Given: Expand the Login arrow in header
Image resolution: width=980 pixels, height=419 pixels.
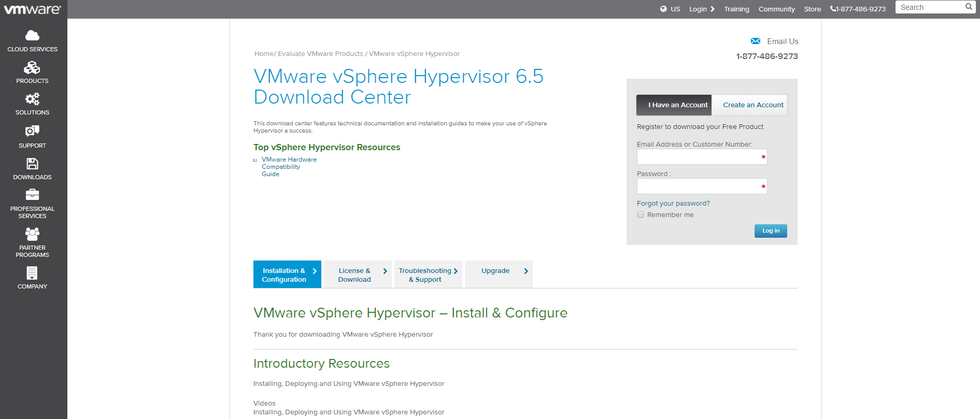Looking at the screenshot, I should (713, 9).
